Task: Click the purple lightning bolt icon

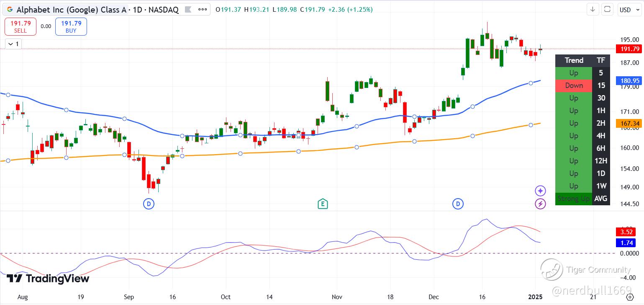Action: tap(540, 204)
